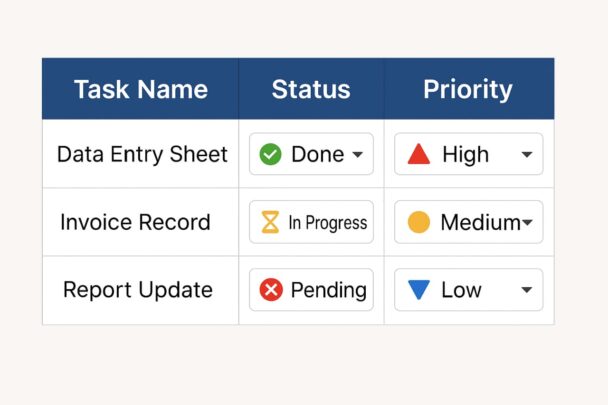Click the Low priority label text
Image resolution: width=608 pixels, height=405 pixels.
(x=461, y=290)
